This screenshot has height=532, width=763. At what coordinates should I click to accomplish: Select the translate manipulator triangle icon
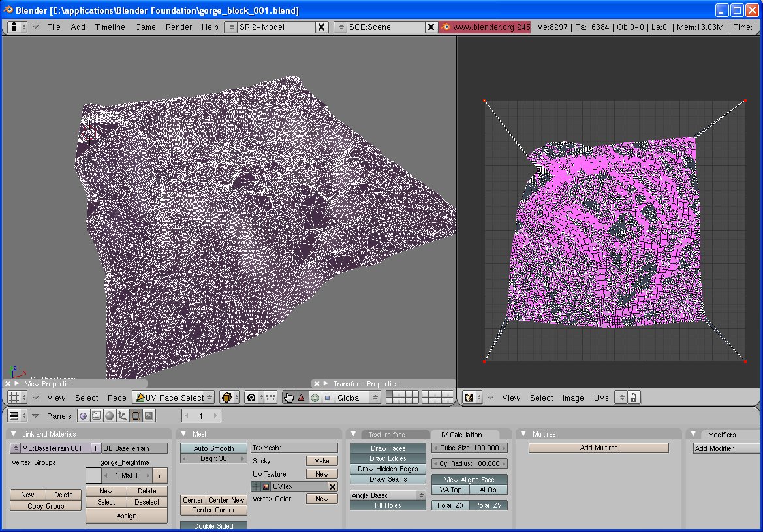[x=302, y=398]
